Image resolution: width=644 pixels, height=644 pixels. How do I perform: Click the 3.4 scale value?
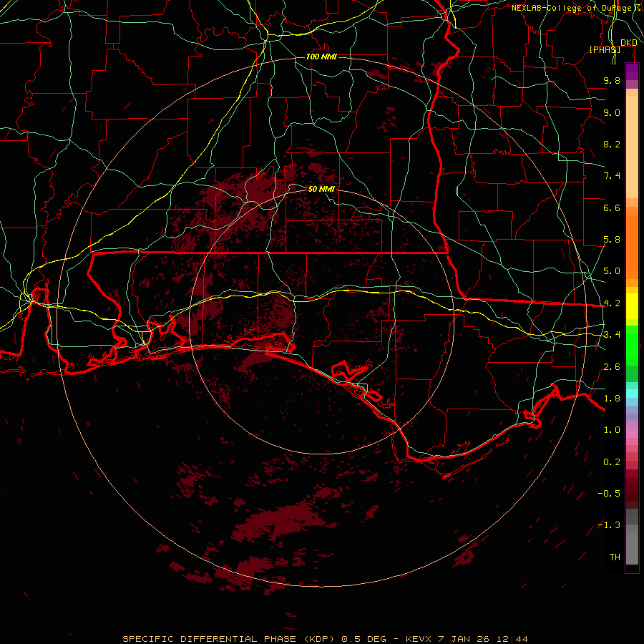click(612, 335)
